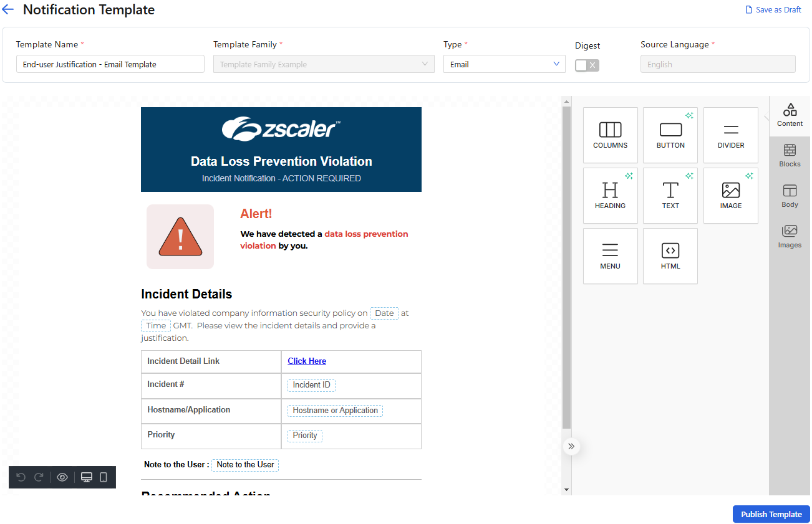This screenshot has width=812, height=524.
Task: Open the Click Here incident link
Action: coord(306,361)
